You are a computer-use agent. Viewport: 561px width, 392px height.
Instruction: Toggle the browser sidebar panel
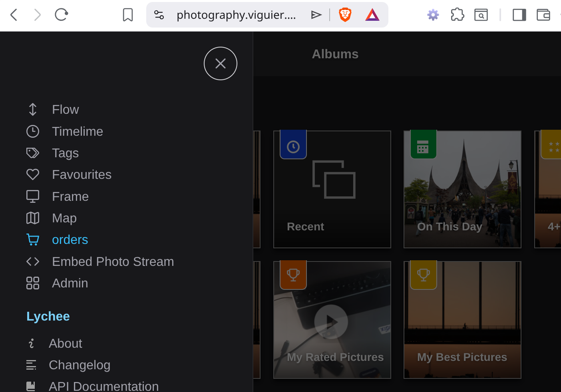519,15
